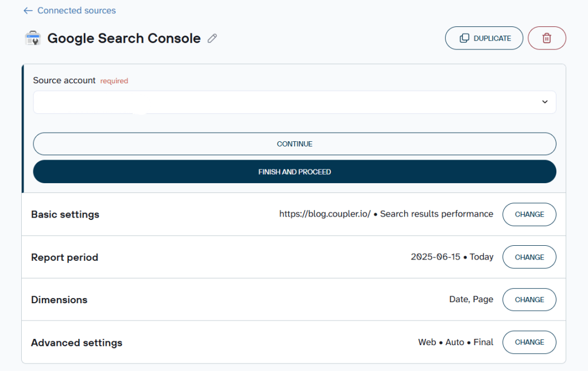Change the Advanced settings

529,342
